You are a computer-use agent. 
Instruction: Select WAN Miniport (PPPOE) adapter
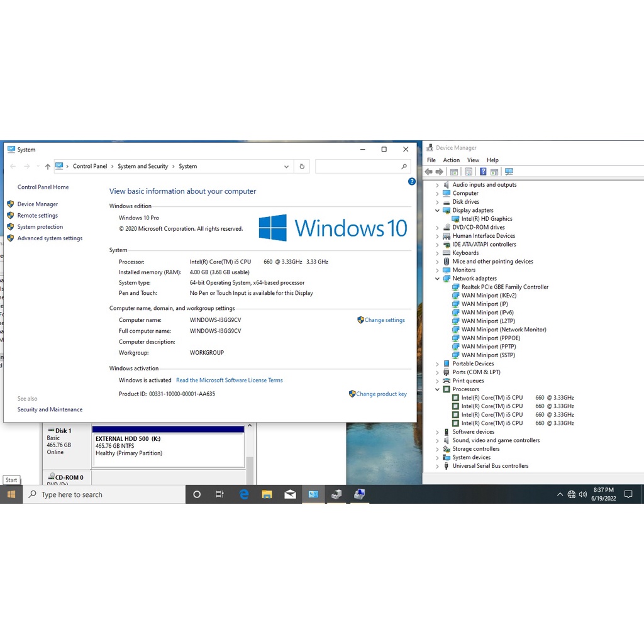[x=491, y=338]
